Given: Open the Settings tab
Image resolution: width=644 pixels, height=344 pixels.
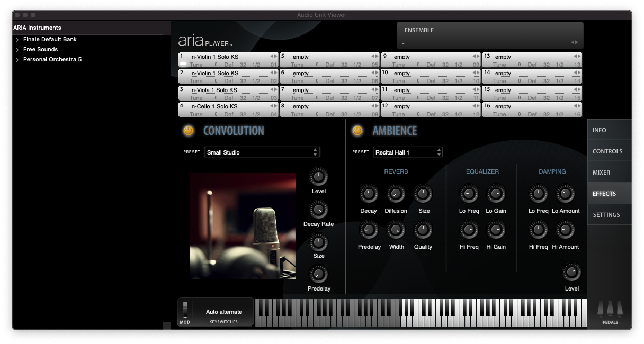Looking at the screenshot, I should coord(609,215).
